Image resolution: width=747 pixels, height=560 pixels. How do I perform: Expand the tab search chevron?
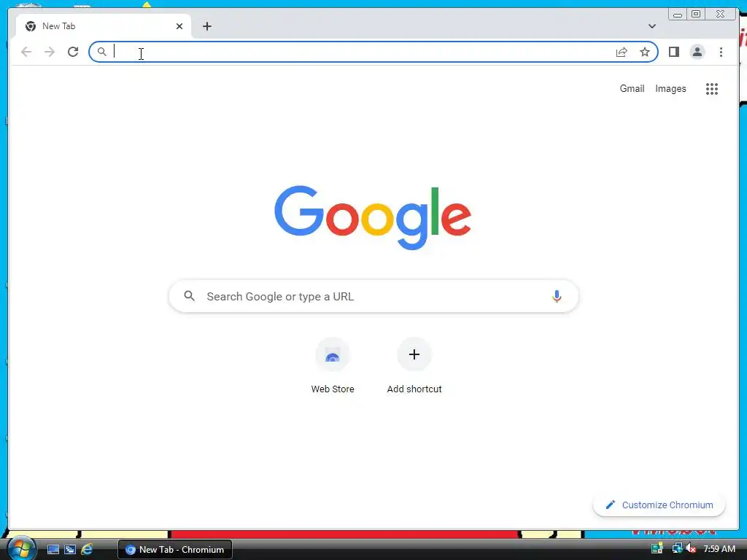point(651,26)
